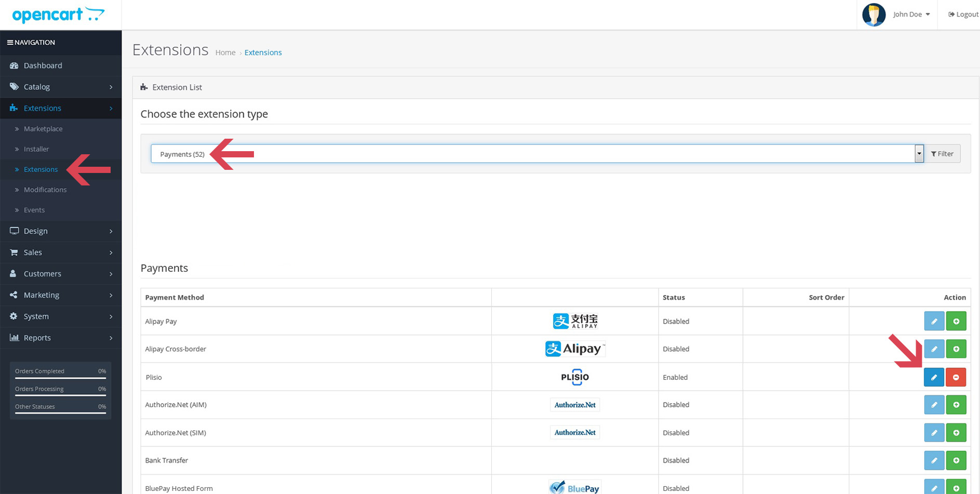Click the Authorize.Net (AIM) logo
980x494 pixels.
tap(575, 405)
